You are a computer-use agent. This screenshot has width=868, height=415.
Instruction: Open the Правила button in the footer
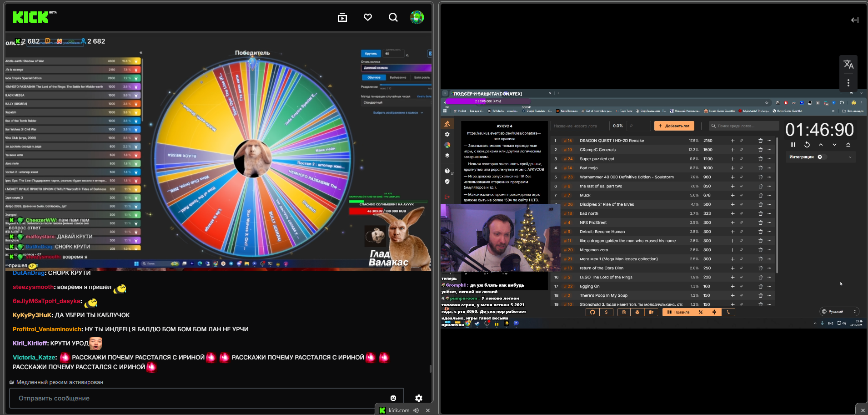(678, 312)
